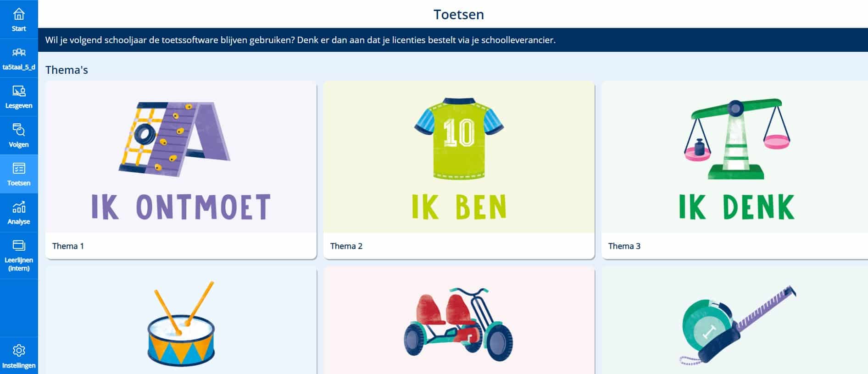Click the Start home icon
Image resolution: width=868 pixels, height=374 pixels.
click(x=18, y=15)
